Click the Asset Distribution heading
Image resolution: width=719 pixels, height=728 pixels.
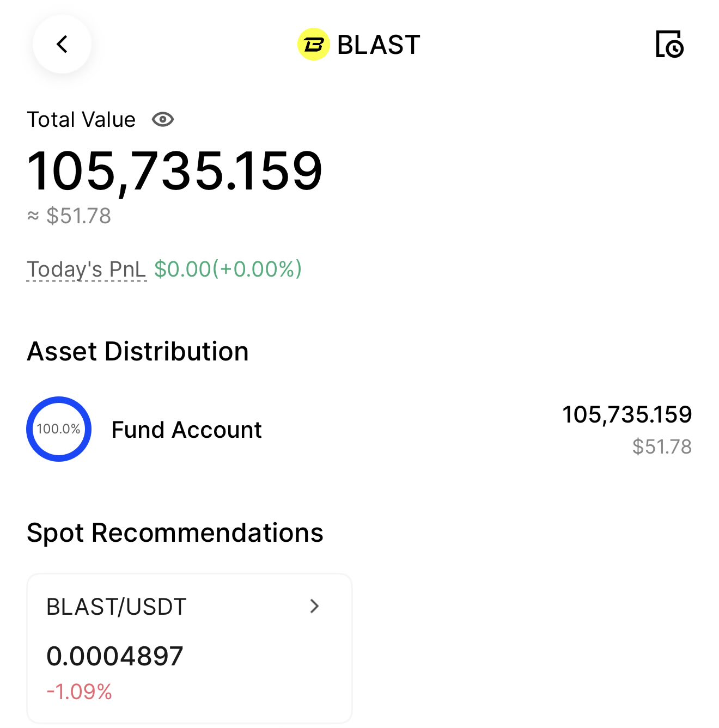[x=138, y=351]
